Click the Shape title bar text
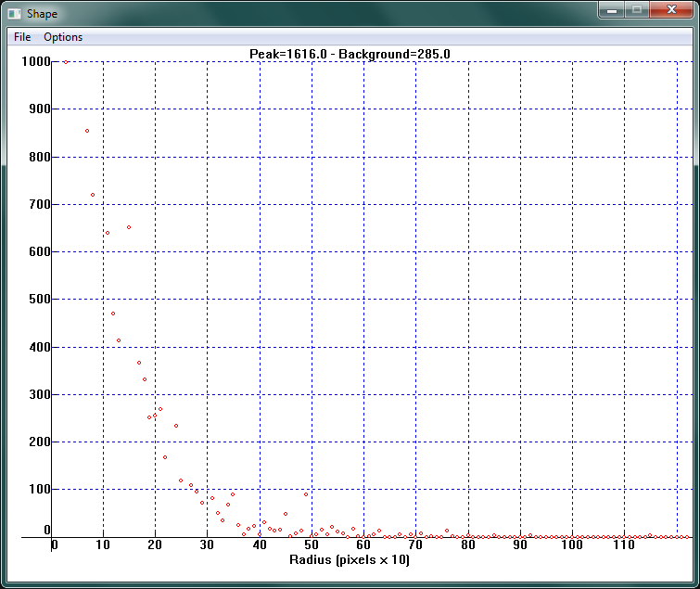Viewport: 700px width, 589px height. 42,14
